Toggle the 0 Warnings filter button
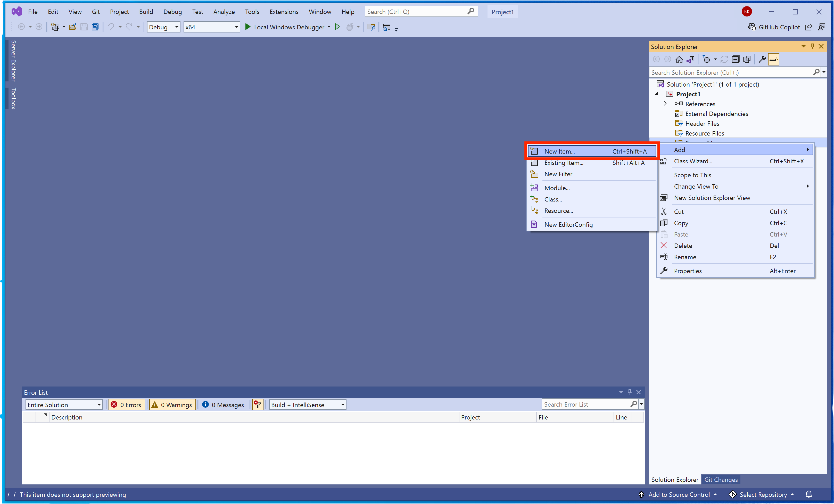The width and height of the screenshot is (834, 504). (x=172, y=405)
